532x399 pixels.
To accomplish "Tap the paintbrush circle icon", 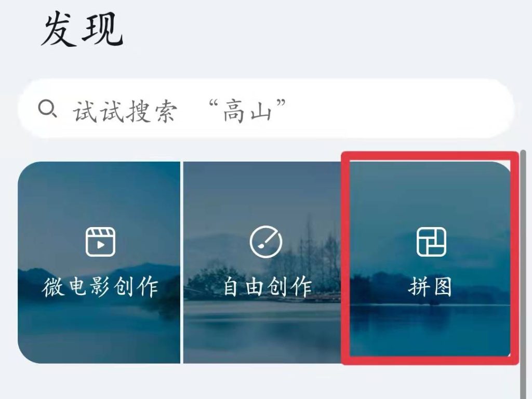I will (x=266, y=242).
